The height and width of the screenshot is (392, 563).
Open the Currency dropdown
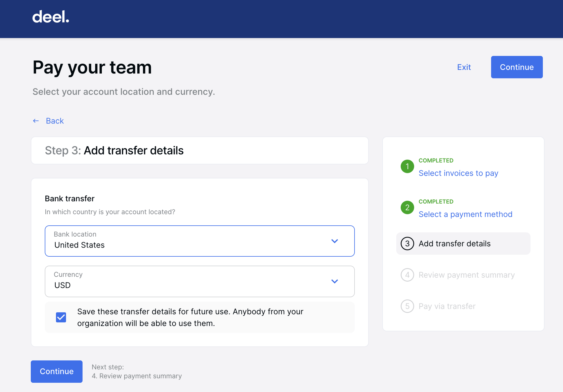coord(188,281)
